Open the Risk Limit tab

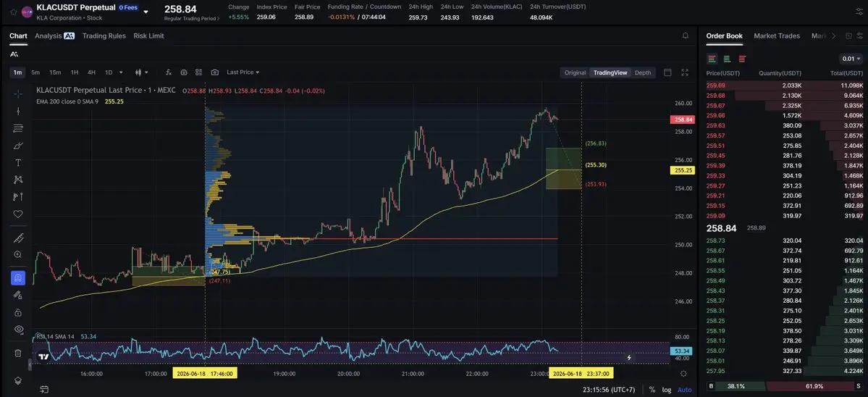click(148, 36)
